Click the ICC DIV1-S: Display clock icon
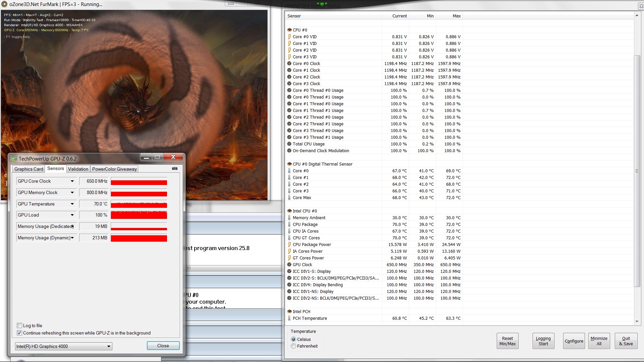 pyautogui.click(x=289, y=271)
